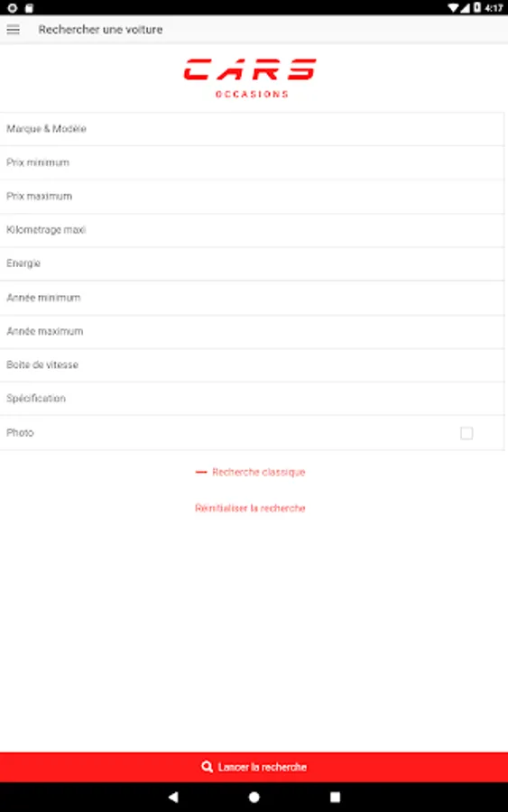Viewport: 508px width, 812px height.
Task: Tap the Android back button
Action: point(173,797)
